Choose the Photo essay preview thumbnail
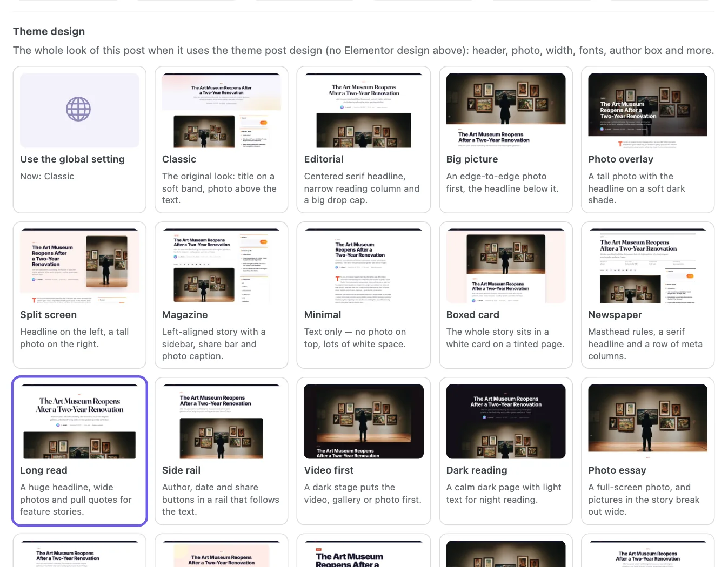The width and height of the screenshot is (728, 567). [647, 421]
